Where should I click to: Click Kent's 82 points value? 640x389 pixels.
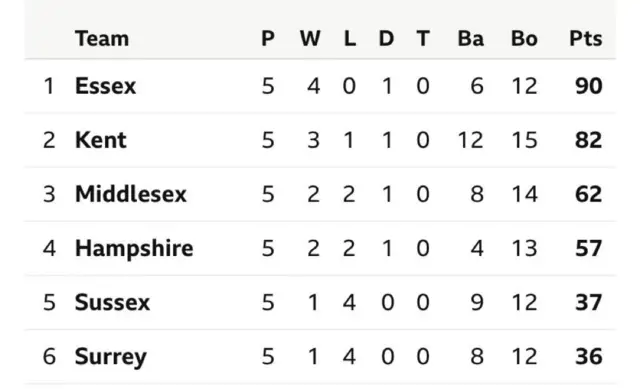589,140
